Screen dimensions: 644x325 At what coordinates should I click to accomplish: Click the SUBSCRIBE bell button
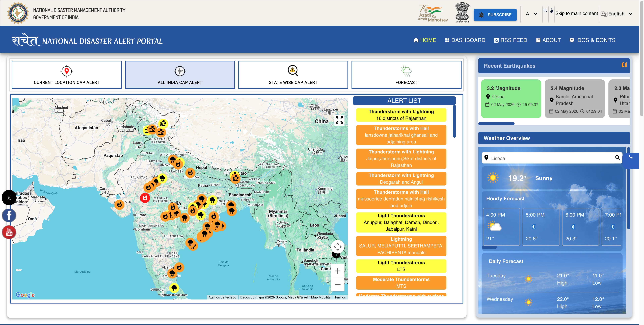[495, 15]
